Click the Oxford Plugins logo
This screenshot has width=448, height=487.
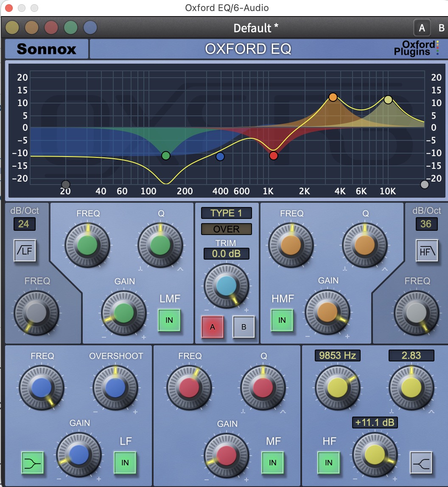pos(416,48)
